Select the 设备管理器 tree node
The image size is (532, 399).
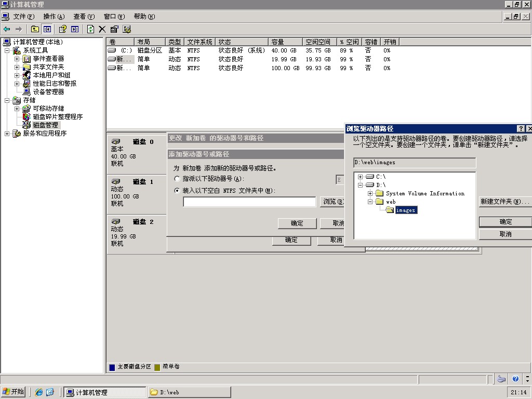click(x=48, y=92)
